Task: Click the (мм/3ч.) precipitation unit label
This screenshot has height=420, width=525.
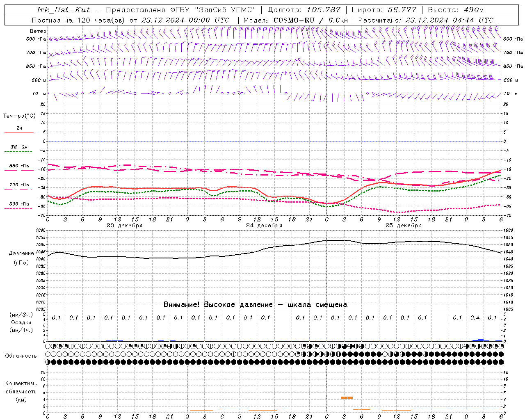Action: (21, 315)
